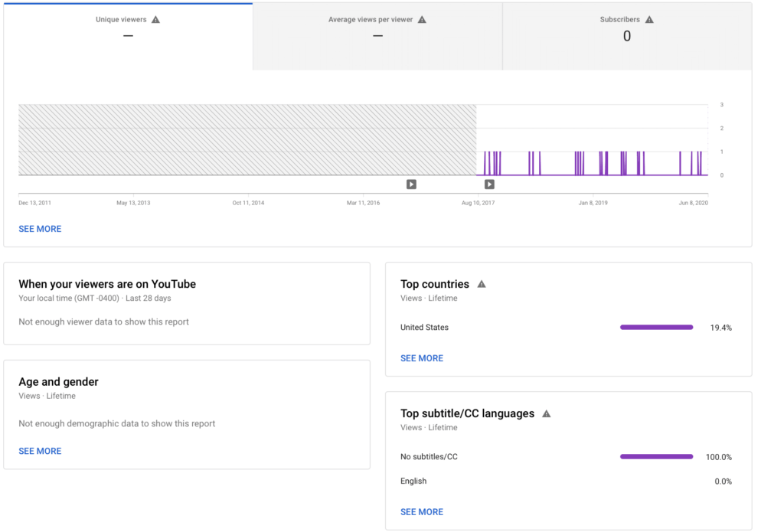Click the warning triangle next to Average views per viewer
The image size is (784, 532).
[422, 20]
